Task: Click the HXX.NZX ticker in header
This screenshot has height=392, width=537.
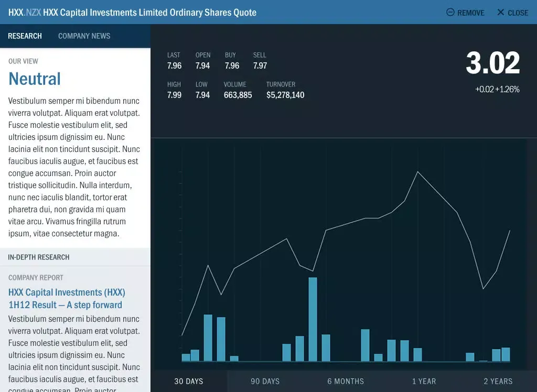Action: pyautogui.click(x=24, y=12)
